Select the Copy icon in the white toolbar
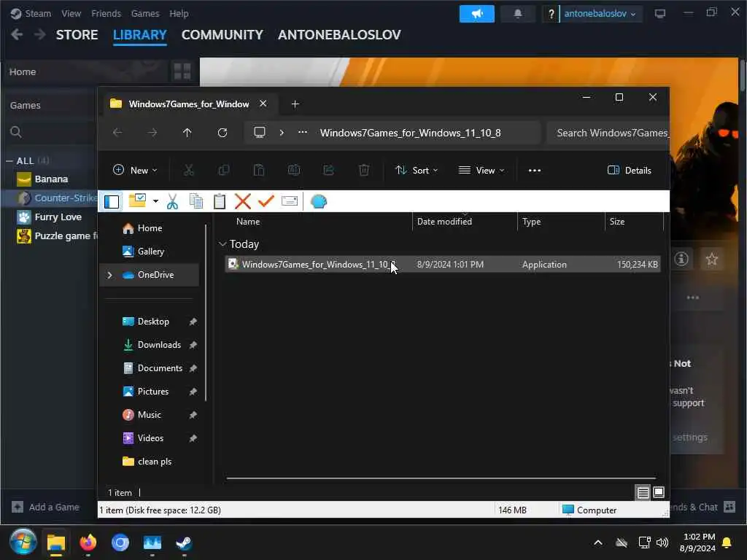This screenshot has height=560, width=747. (196, 201)
